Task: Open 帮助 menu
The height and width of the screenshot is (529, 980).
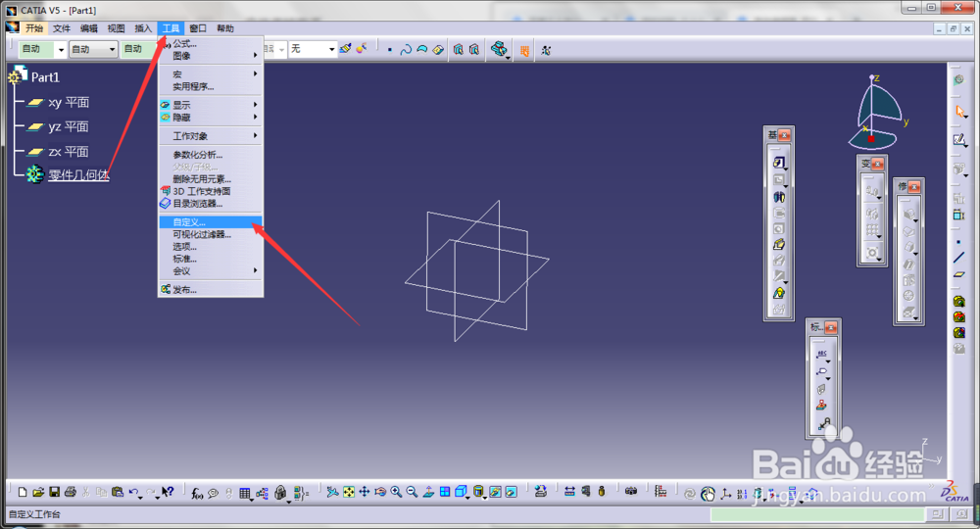Action: (225, 28)
